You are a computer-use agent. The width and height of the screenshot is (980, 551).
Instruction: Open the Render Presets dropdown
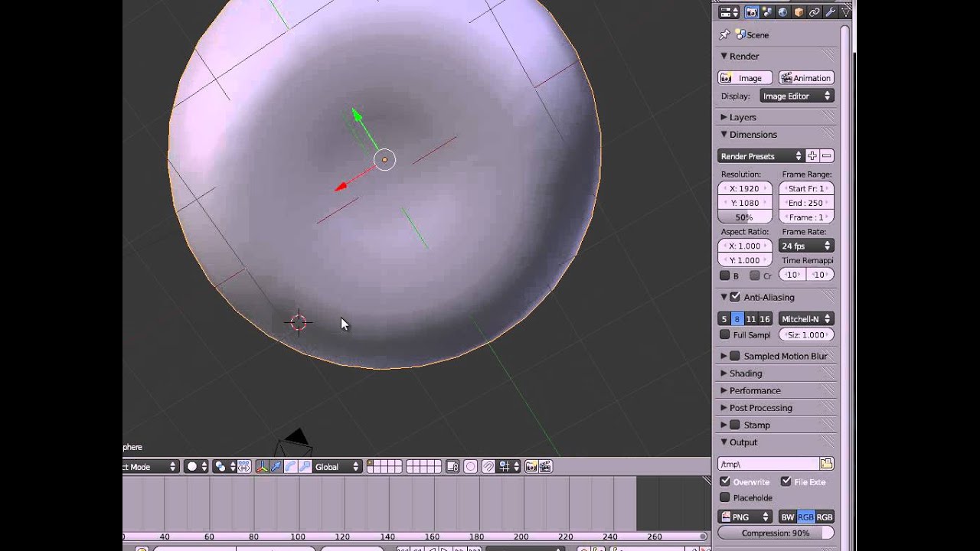tap(761, 156)
